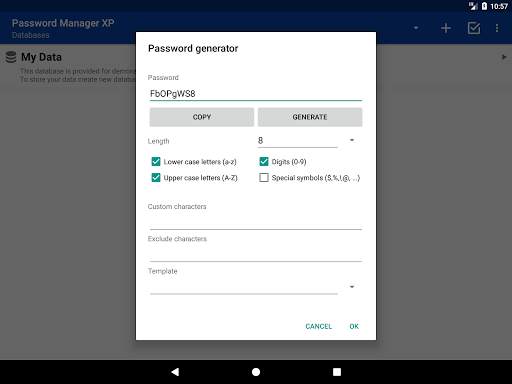The width and height of the screenshot is (512, 384).
Task: Tap the Android home button
Action: (x=256, y=372)
